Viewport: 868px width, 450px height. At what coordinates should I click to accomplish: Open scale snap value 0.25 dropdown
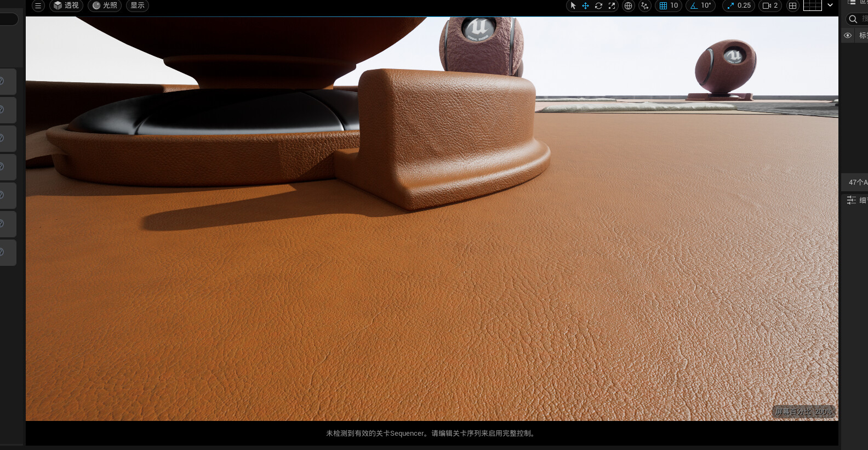(x=744, y=5)
